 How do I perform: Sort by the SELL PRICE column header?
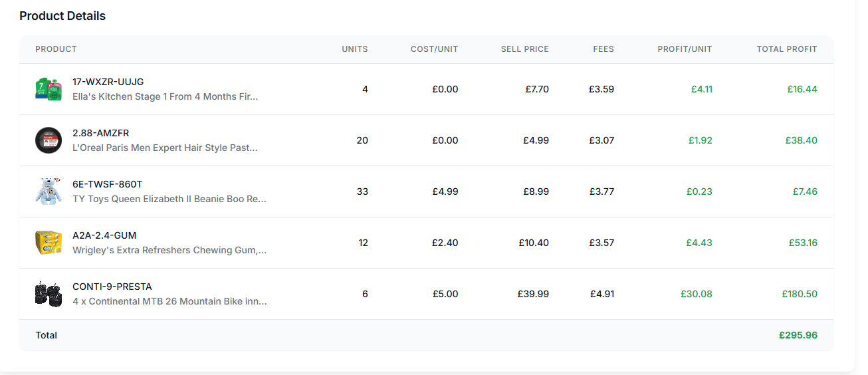pos(524,49)
